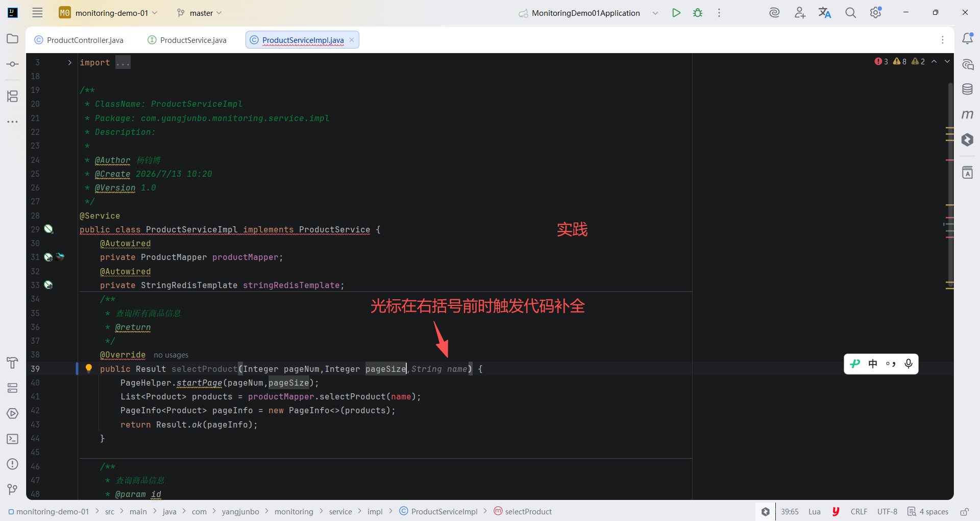Click the hexagon plugin icon on right sidebar
Image resolution: width=980 pixels, height=521 pixels.
point(968,139)
